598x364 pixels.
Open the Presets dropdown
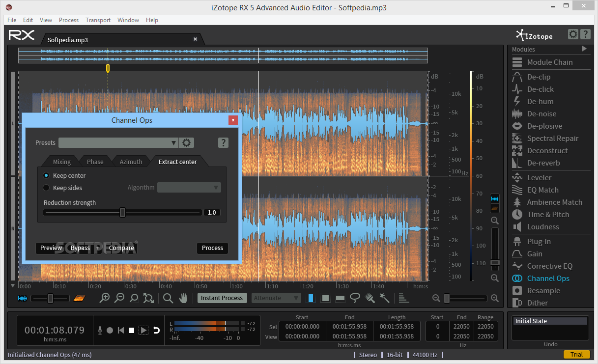(x=118, y=143)
